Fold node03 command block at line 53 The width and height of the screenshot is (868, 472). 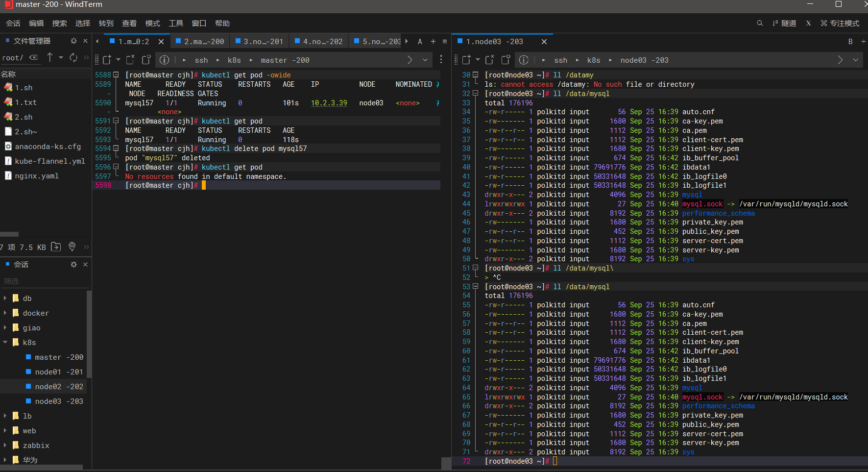[x=475, y=287]
